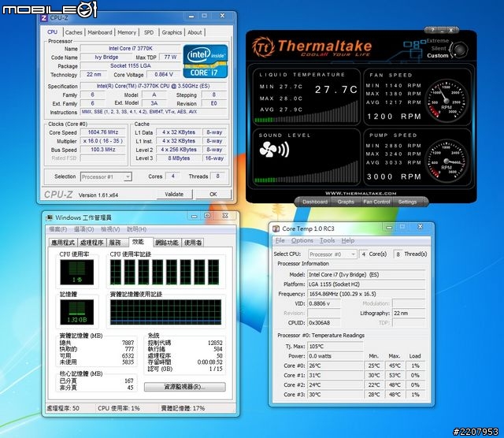Close the Thermaltake window
Viewport: 504px width, 438px height.
(451, 30)
